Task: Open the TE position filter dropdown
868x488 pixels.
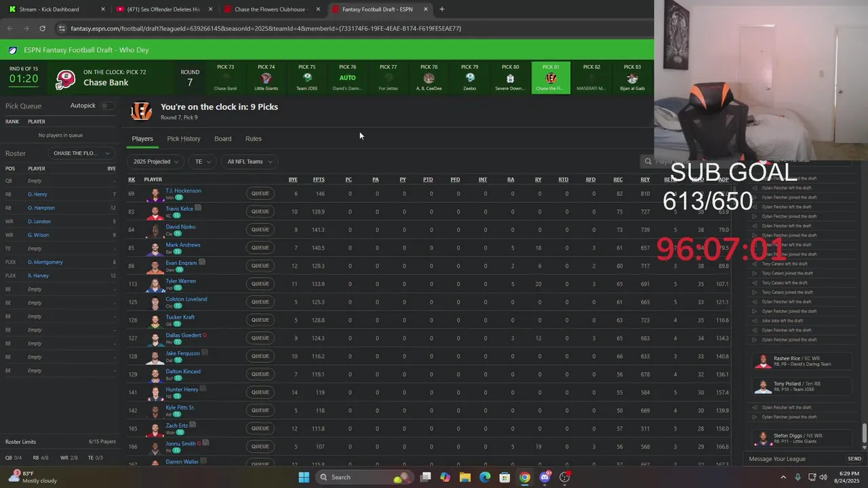Action: click(x=202, y=161)
